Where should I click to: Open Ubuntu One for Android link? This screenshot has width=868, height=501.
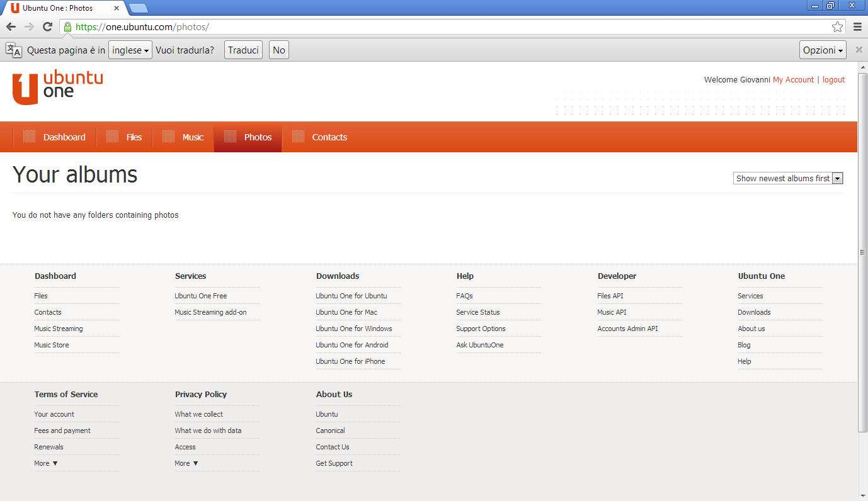point(351,345)
